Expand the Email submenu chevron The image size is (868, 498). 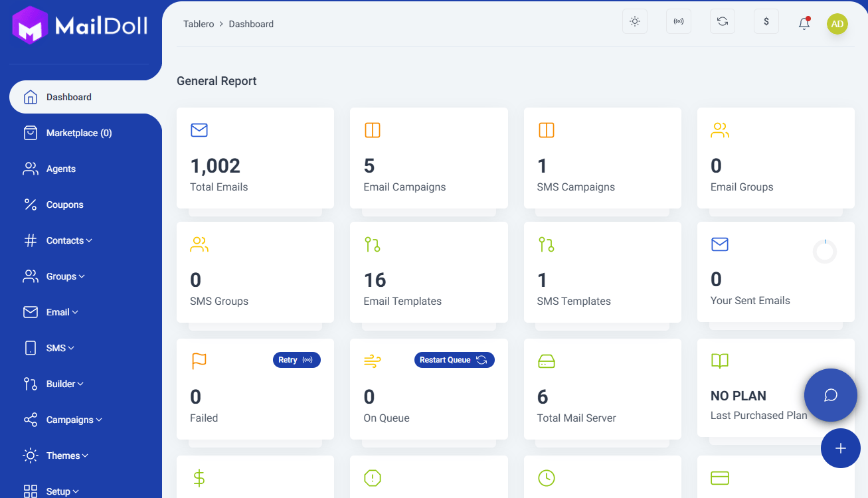75,312
